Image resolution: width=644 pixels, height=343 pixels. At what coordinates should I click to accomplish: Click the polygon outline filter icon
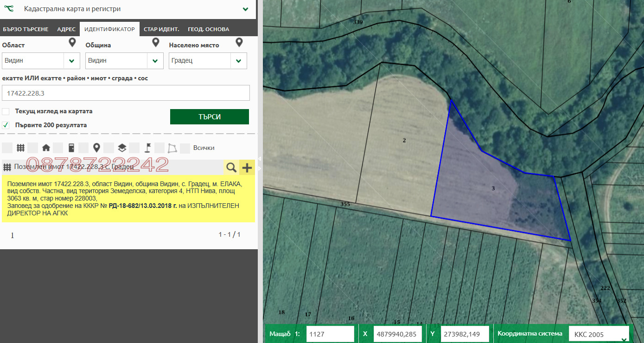point(172,148)
